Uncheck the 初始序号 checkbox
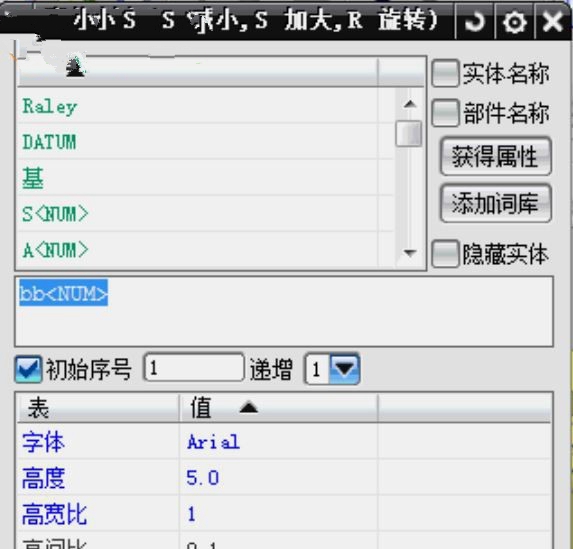Viewport: 573px width, 549px height. coord(28,369)
